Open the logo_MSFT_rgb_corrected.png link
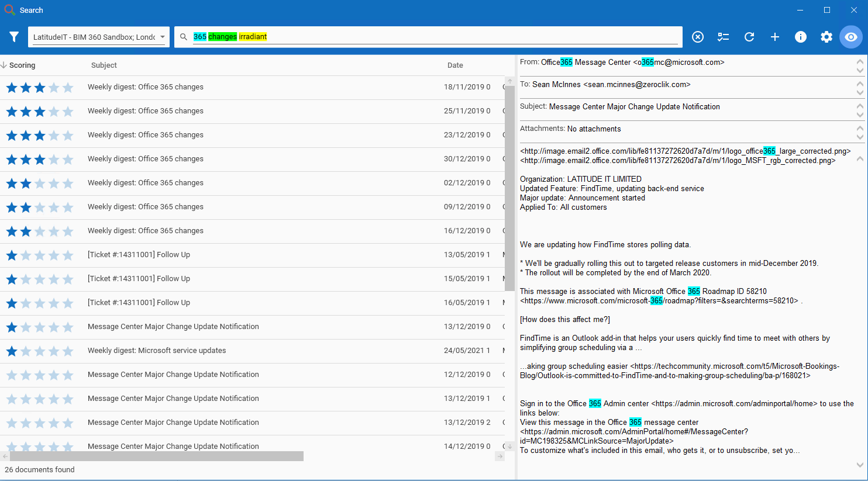 (x=678, y=160)
